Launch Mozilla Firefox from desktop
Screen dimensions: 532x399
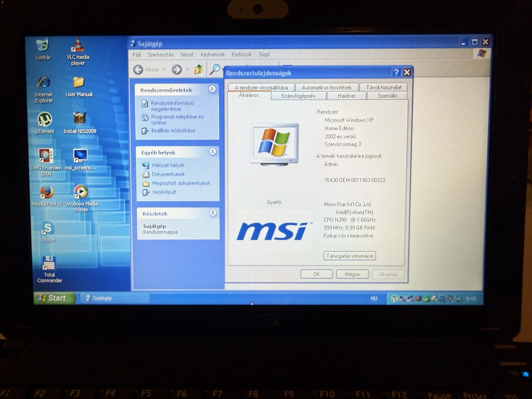(47, 196)
